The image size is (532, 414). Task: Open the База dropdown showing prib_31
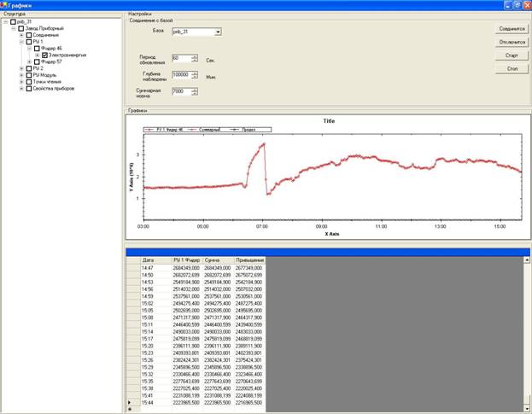[x=218, y=32]
